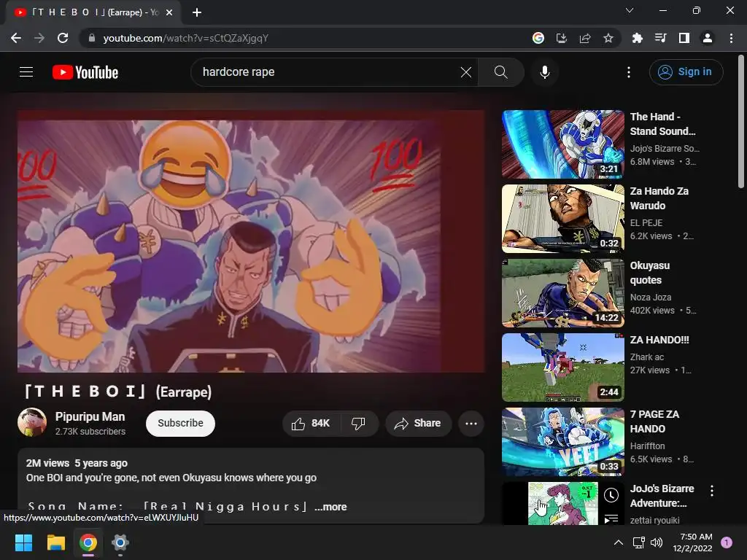Open ZA HANDO!!! video thumbnail
The image size is (747, 560).
click(x=562, y=367)
